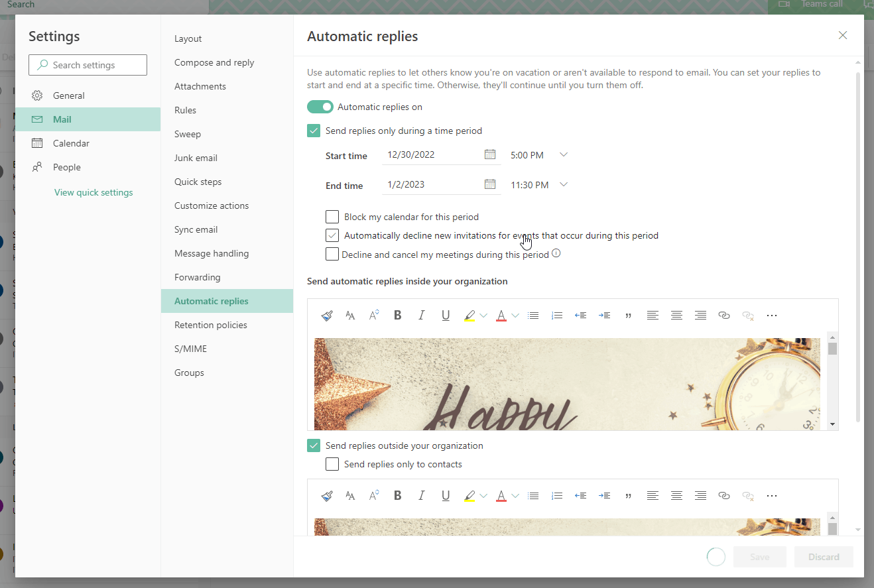Uncheck sending replies only during a time period
Image resolution: width=874 pixels, height=588 pixels.
(x=313, y=131)
